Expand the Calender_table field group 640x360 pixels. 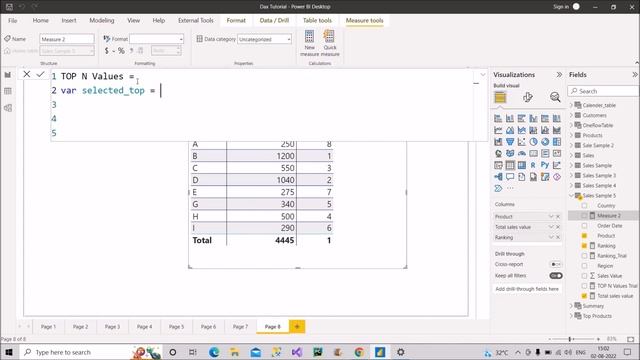(x=571, y=105)
